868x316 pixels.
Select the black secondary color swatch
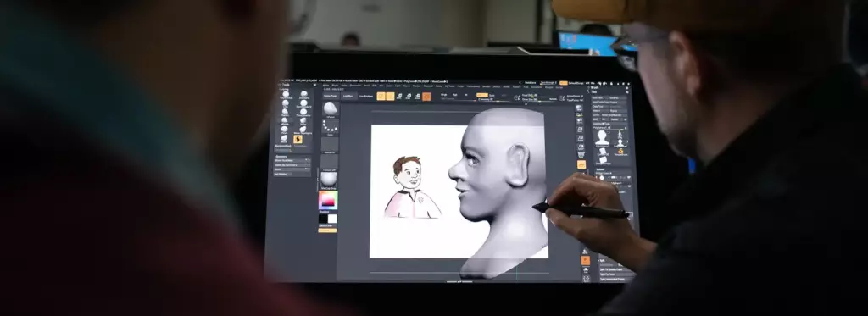click(x=323, y=218)
